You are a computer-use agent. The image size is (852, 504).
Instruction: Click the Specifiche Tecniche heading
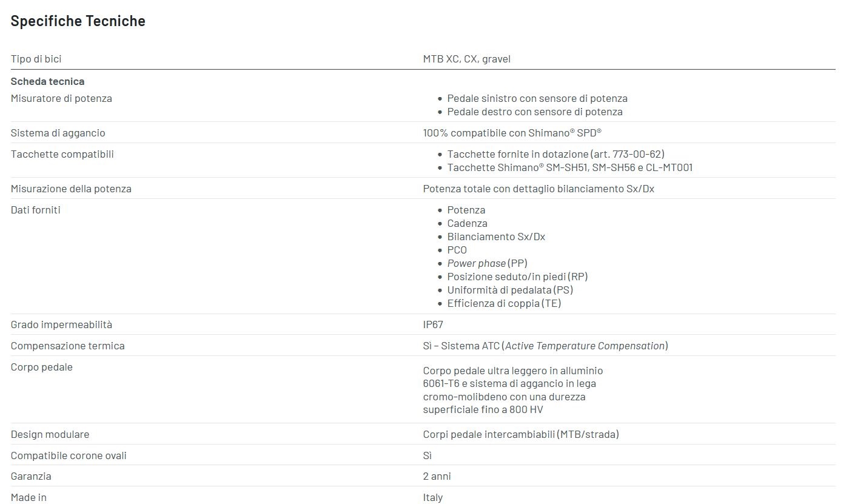click(x=78, y=21)
